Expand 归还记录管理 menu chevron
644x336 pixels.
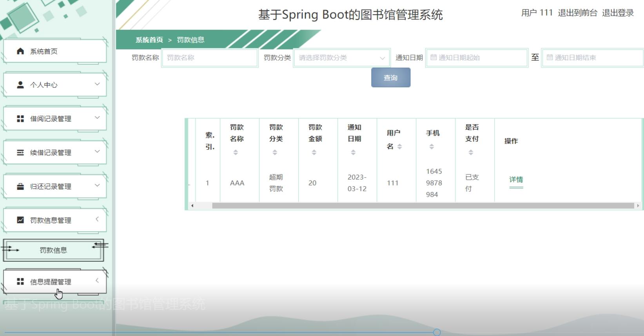click(x=97, y=185)
